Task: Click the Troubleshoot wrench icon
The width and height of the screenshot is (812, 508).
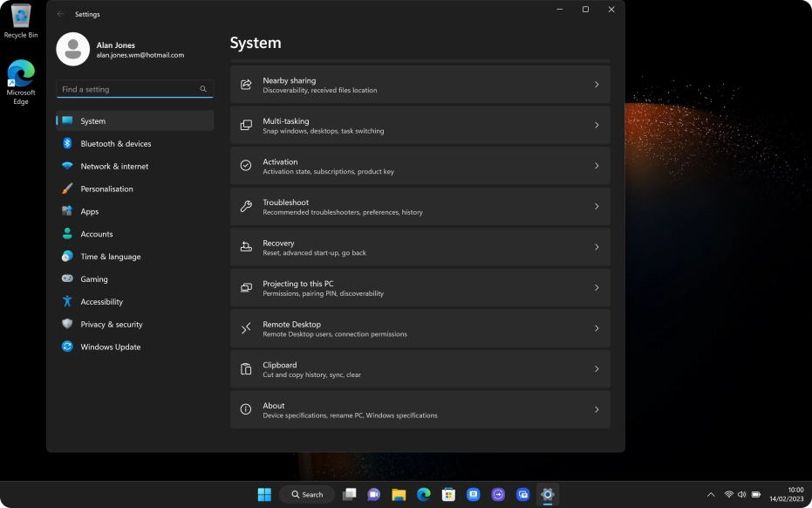Action: pos(246,207)
